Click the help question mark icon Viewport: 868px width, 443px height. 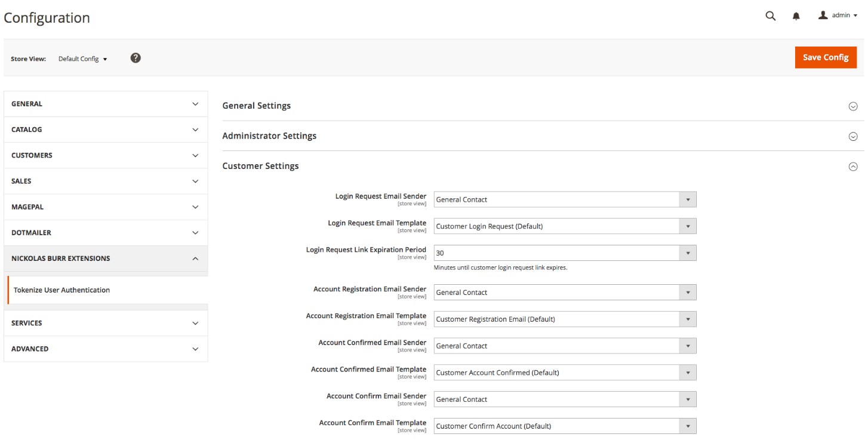[136, 58]
